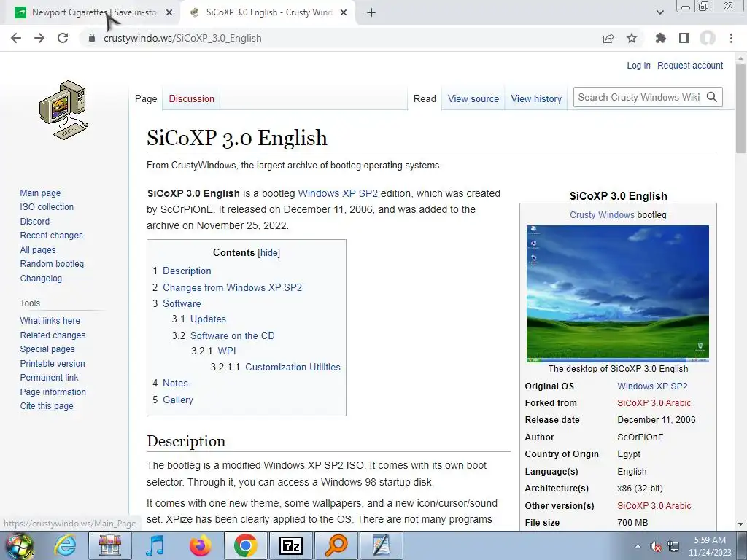Select the SiCoXP 3.0 English browser tab
Screen dimensions: 747x560
(269, 12)
